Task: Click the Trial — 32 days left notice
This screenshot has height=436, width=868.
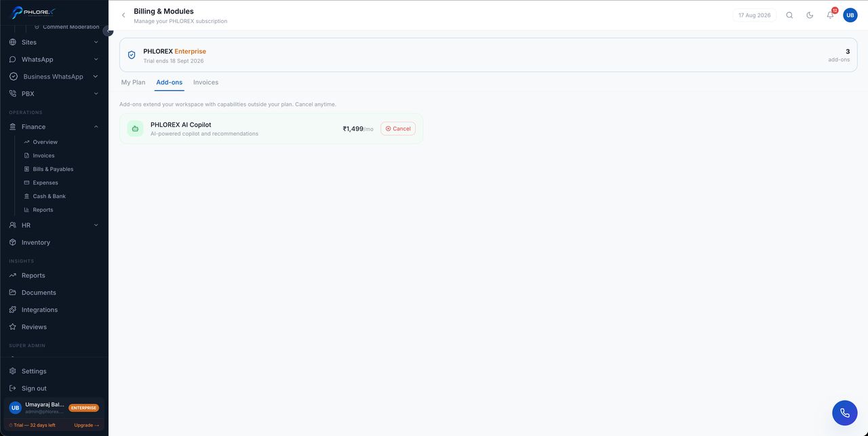Action: 33,425
